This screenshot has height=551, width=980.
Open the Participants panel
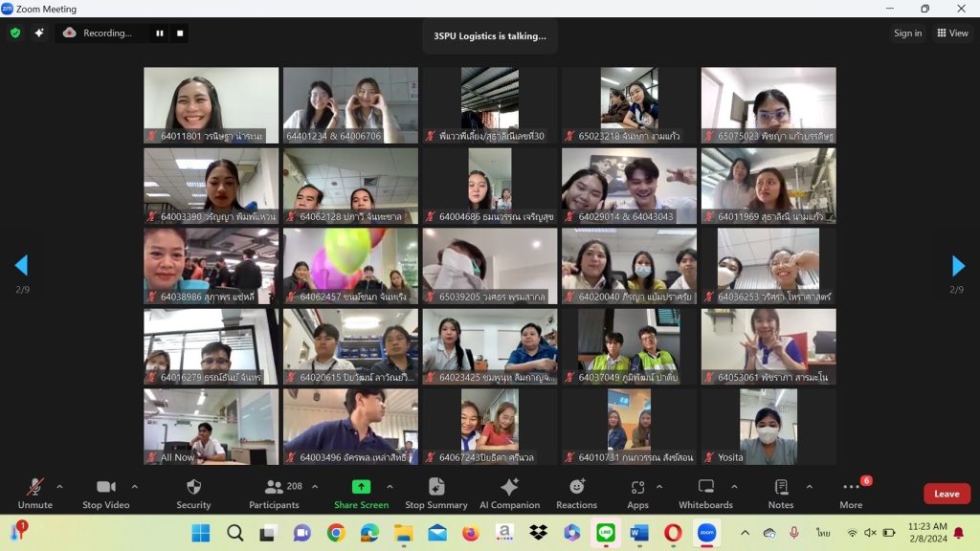coord(275,494)
